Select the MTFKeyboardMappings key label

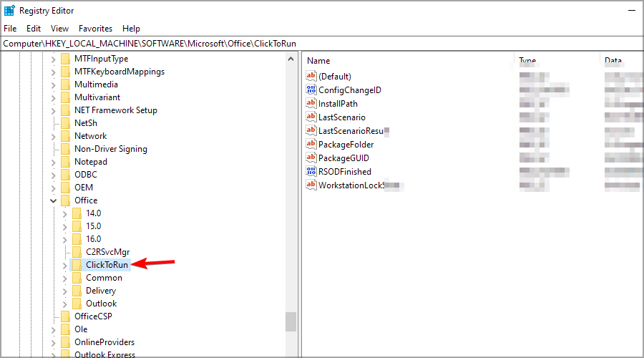119,72
